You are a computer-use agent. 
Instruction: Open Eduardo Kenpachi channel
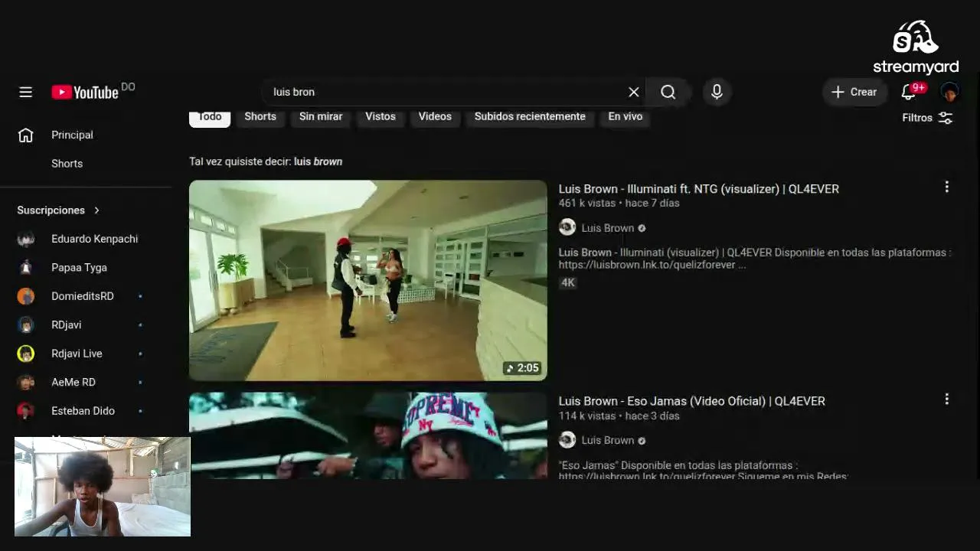click(x=86, y=239)
